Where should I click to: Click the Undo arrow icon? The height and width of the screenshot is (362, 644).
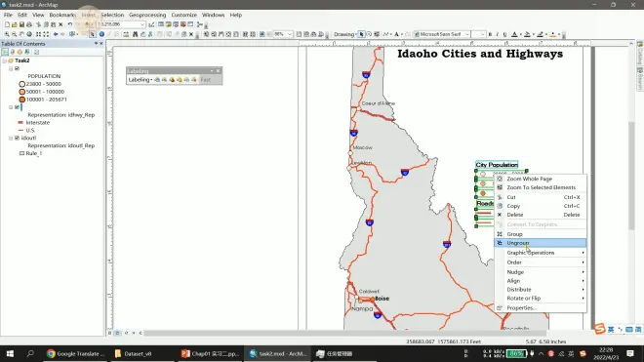pyautogui.click(x=70, y=24)
